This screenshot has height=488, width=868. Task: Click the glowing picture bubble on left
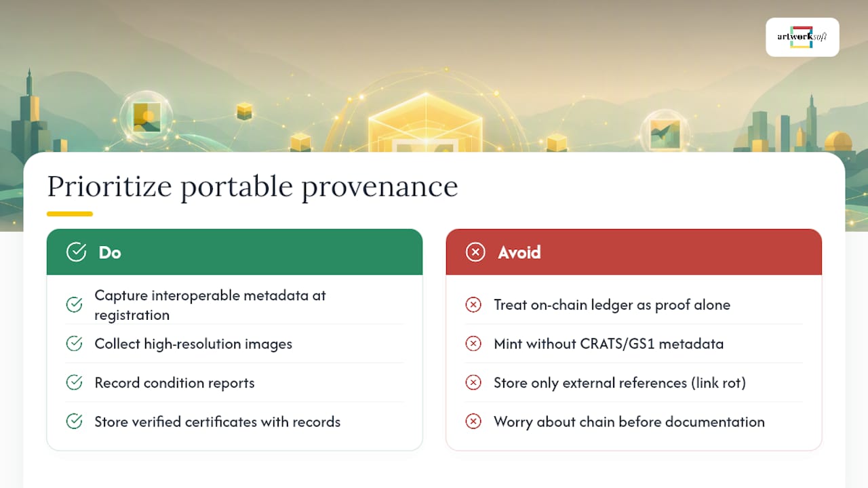pos(146,117)
